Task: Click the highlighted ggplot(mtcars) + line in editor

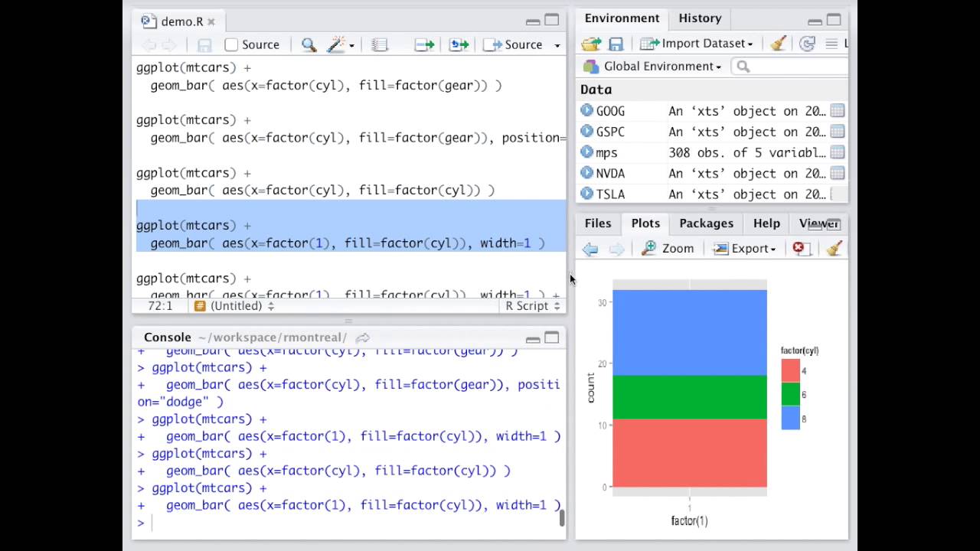Action: pyautogui.click(x=194, y=226)
